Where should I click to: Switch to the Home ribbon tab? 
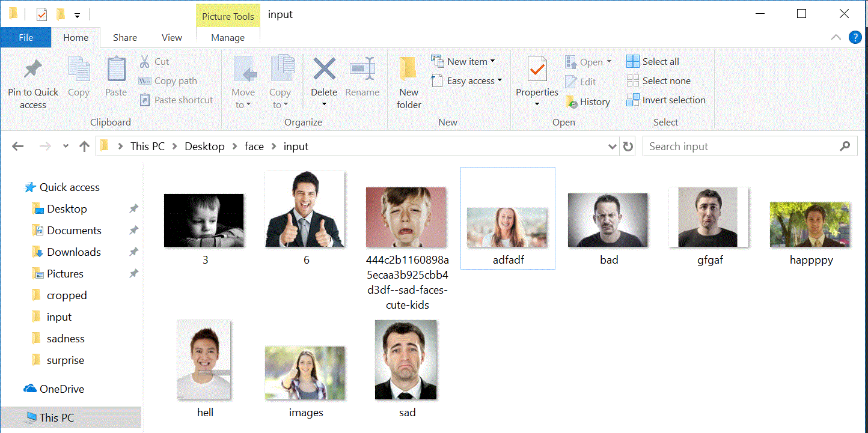(76, 37)
